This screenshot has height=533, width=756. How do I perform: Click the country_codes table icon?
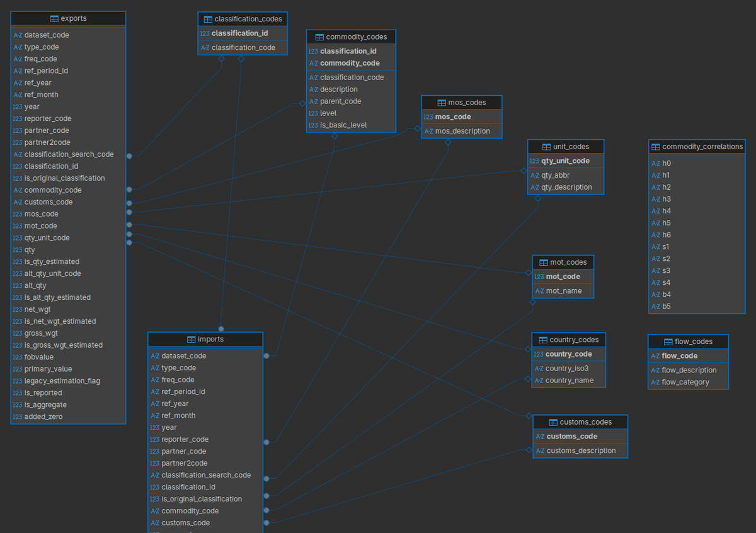(x=543, y=340)
